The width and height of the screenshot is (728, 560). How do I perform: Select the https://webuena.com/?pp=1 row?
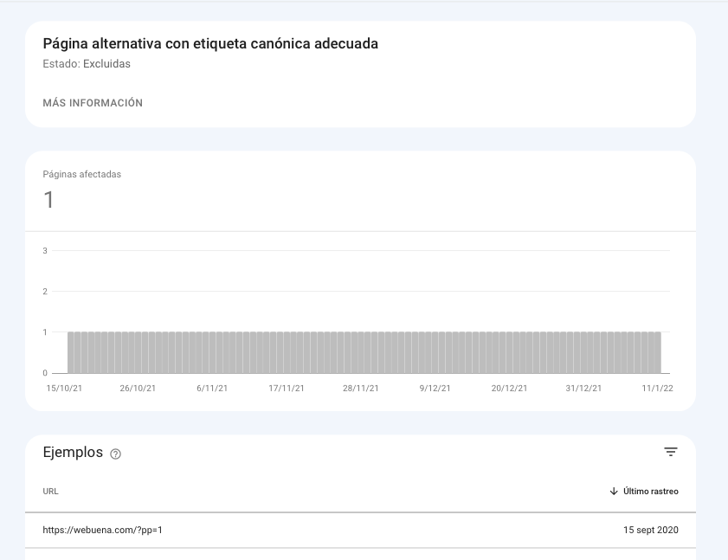(x=360, y=531)
